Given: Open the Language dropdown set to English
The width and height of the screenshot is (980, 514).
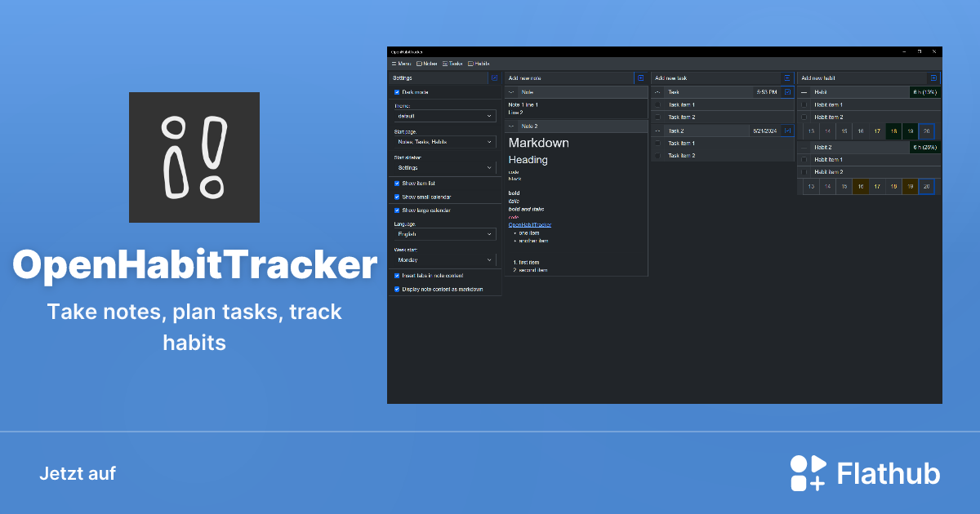Looking at the screenshot, I should point(443,234).
